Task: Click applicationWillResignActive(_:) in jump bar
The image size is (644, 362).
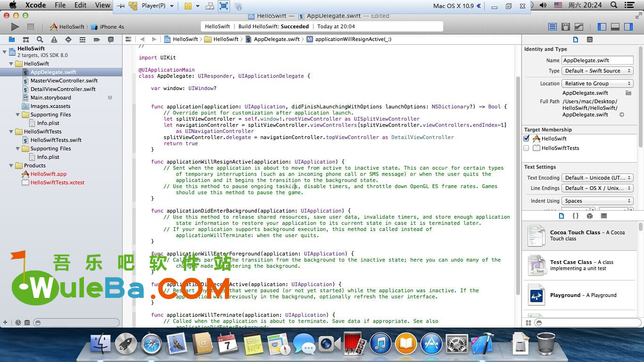Action: [x=349, y=39]
